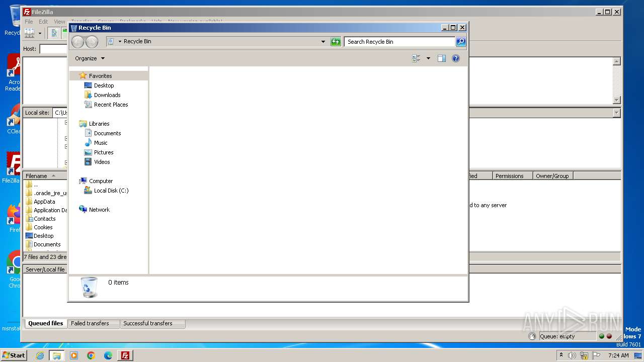
Task: Click the Queue: empty status indicator
Action: pyautogui.click(x=567, y=336)
